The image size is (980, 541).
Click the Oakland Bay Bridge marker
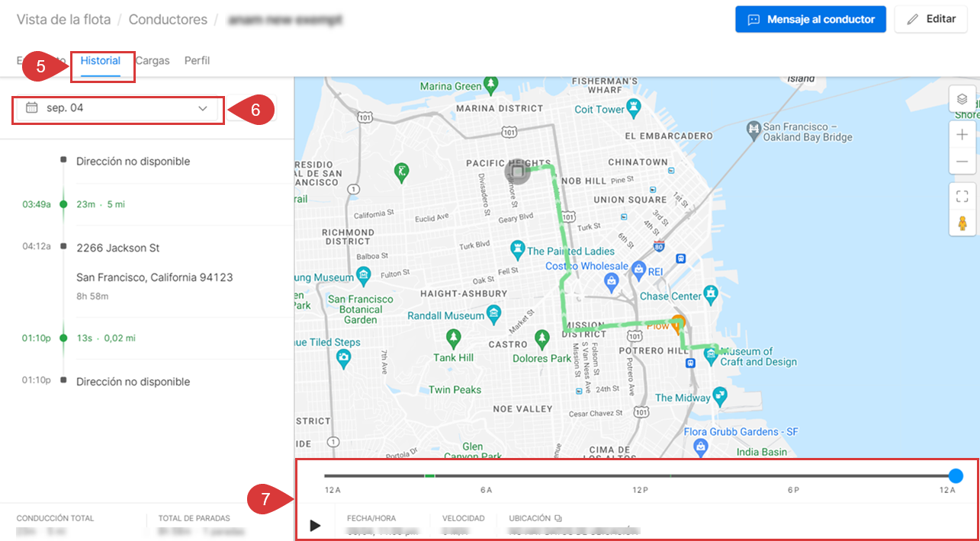coord(753,130)
